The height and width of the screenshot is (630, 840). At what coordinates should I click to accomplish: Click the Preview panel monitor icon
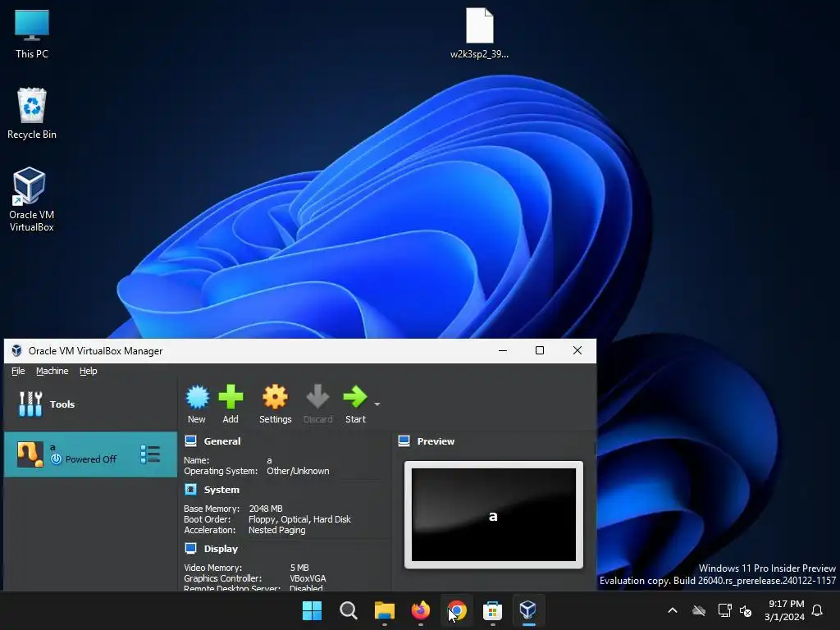click(404, 441)
